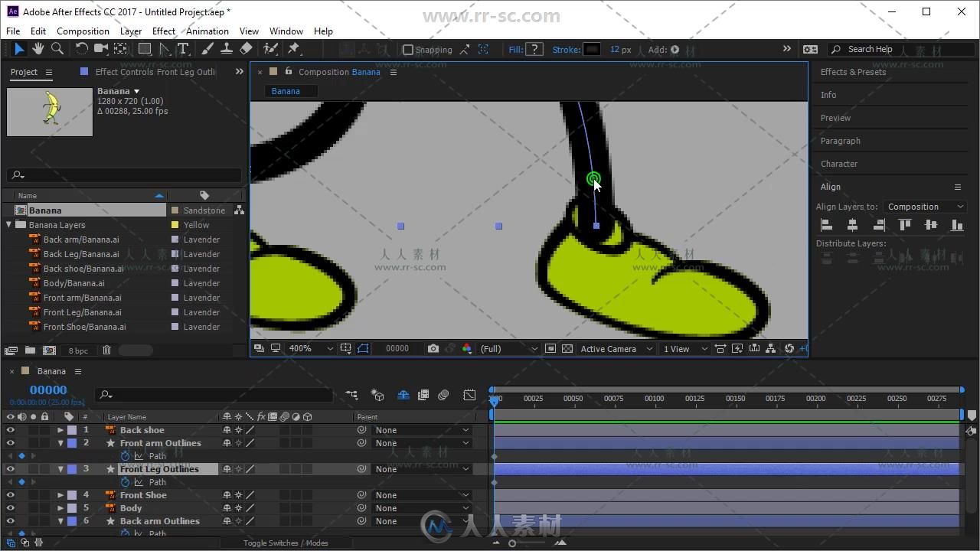
Task: Delete selected project item with trash icon
Action: click(x=106, y=350)
